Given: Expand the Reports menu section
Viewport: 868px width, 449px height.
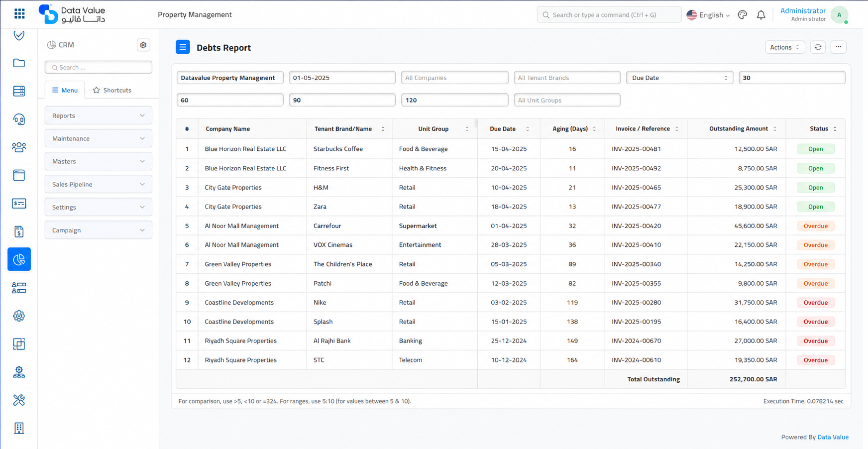Looking at the screenshot, I should point(99,115).
